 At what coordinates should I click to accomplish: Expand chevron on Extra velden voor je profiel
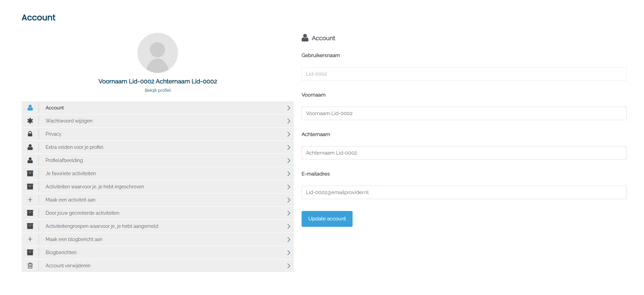click(288, 147)
